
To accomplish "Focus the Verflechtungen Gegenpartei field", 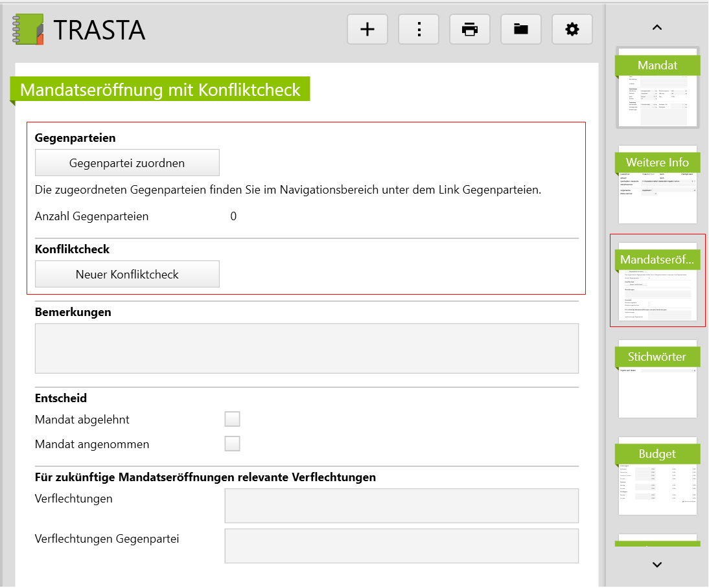I will (401, 546).
